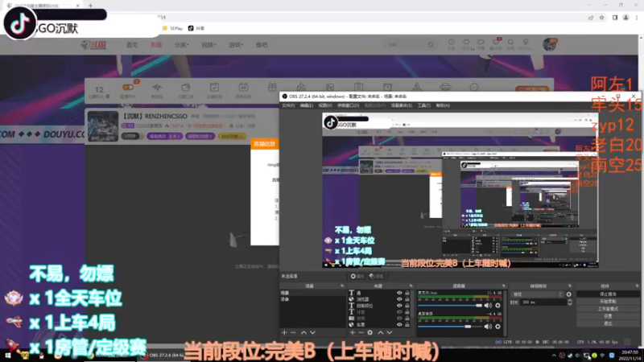644x362 pixels.
Task: Click the 开始录制 button in OBS
Action: (x=608, y=302)
